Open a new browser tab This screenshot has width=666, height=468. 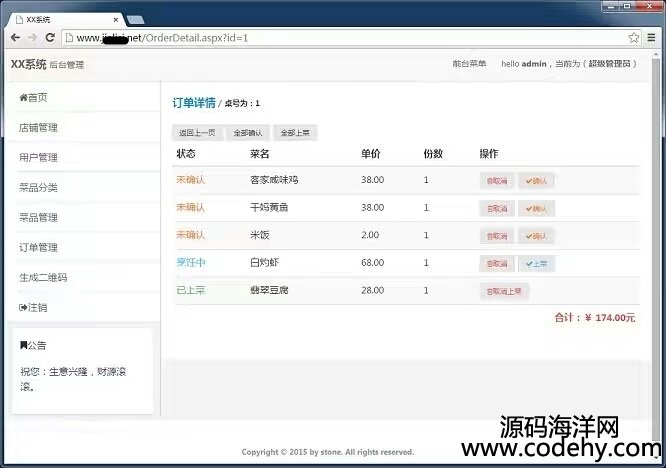click(x=136, y=19)
